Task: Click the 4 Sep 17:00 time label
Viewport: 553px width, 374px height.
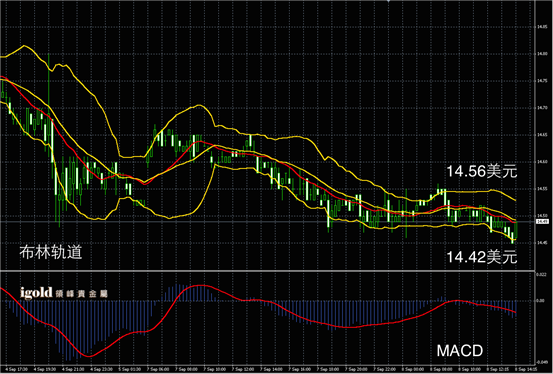Action: tap(16, 369)
